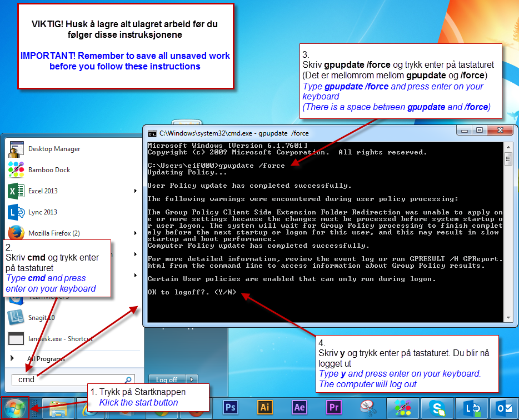Click the Bamboo Dock taskbar icon
This screenshot has height=420, width=519.
coord(403,408)
